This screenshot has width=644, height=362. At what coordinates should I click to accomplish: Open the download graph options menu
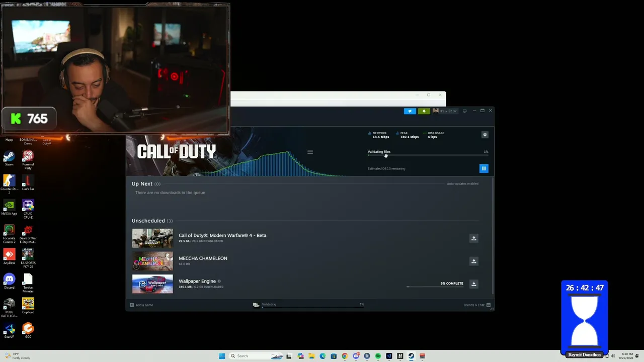click(x=310, y=152)
